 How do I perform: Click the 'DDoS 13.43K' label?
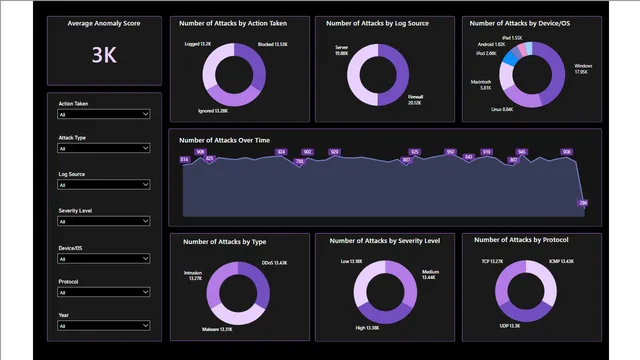click(274, 263)
